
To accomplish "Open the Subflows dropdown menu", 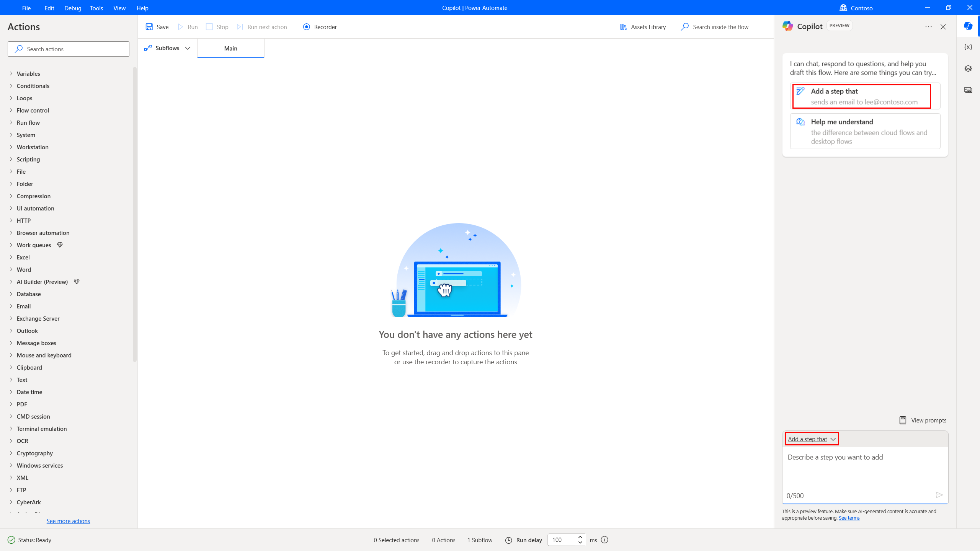I will 167,48.
